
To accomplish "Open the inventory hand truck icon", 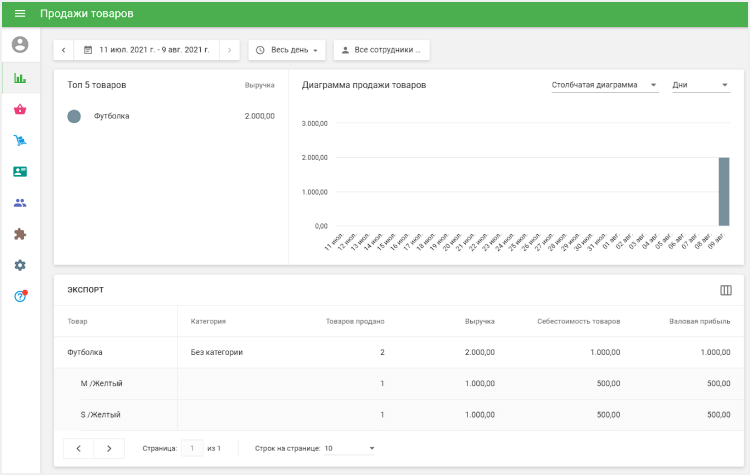I will 20,141.
